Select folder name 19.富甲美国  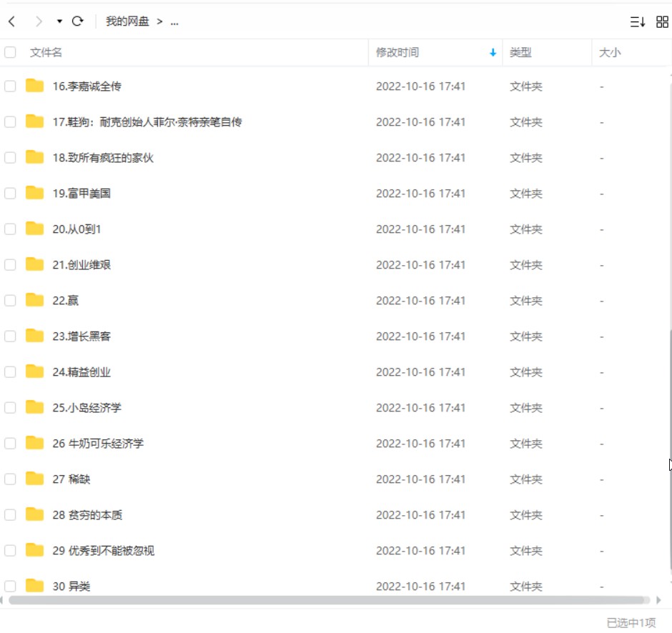(81, 193)
